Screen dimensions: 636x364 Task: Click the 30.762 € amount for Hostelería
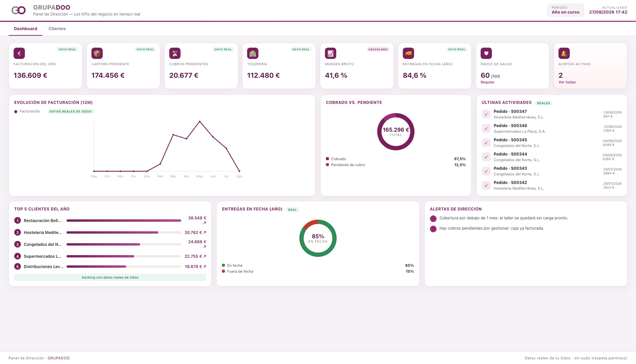193,232
